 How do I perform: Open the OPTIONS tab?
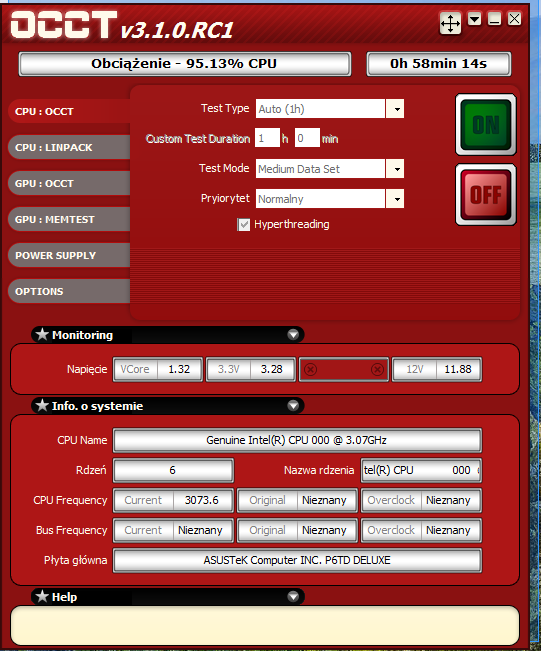(69, 291)
